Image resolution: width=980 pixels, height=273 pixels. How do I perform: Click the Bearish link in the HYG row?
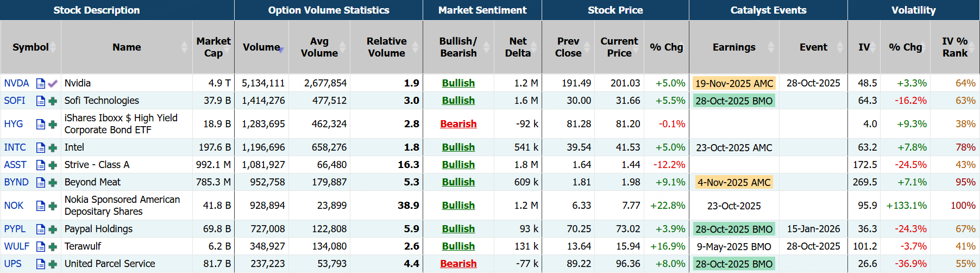click(x=458, y=124)
